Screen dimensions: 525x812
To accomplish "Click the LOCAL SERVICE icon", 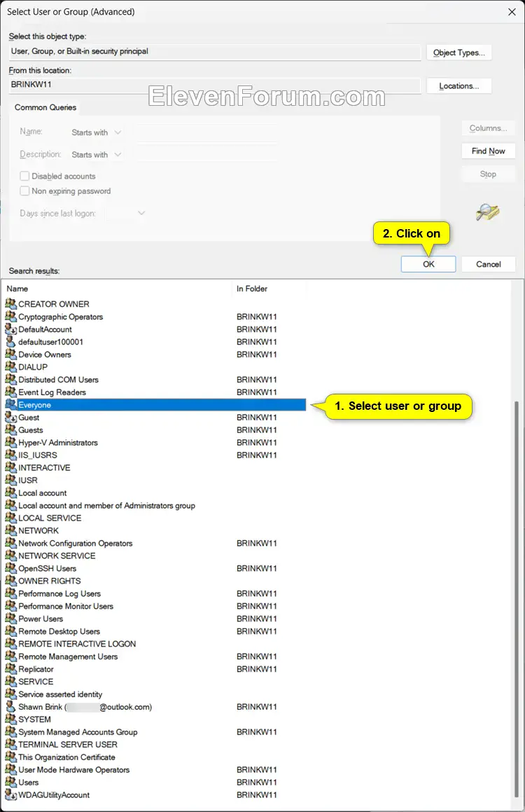I will (11, 518).
